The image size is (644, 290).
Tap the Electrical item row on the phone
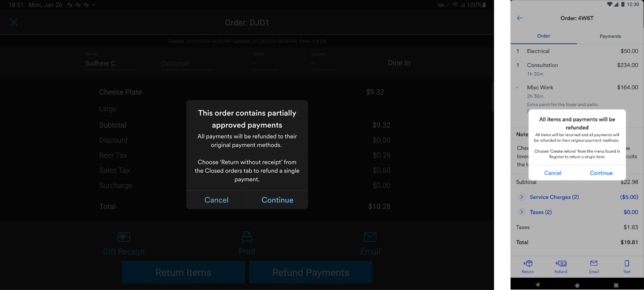577,51
